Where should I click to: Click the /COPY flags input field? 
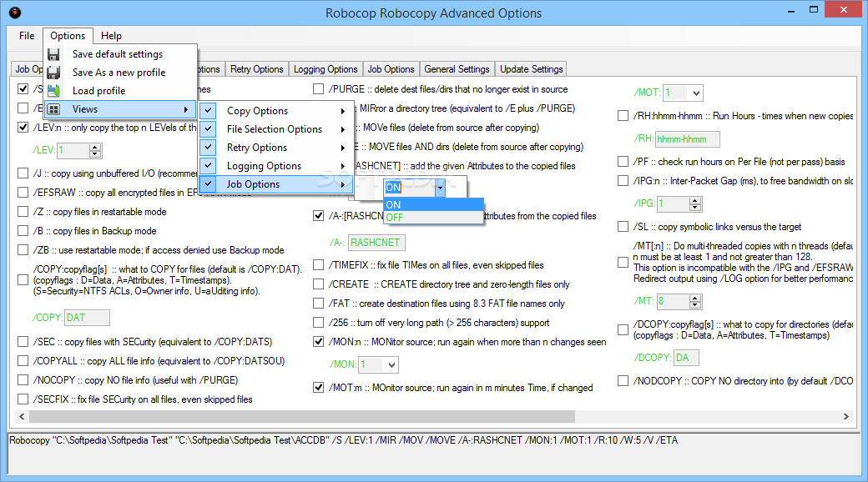coord(87,318)
